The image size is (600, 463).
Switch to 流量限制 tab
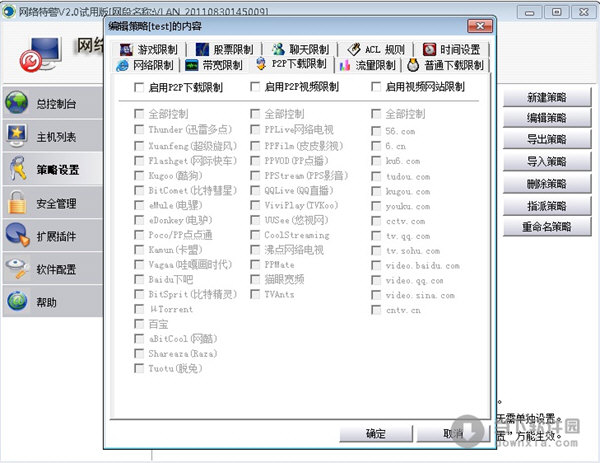[x=368, y=65]
